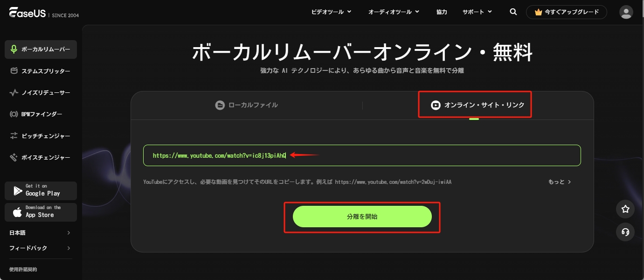644x280 pixels.
Task: Open the search icon in top bar
Action: click(513, 12)
